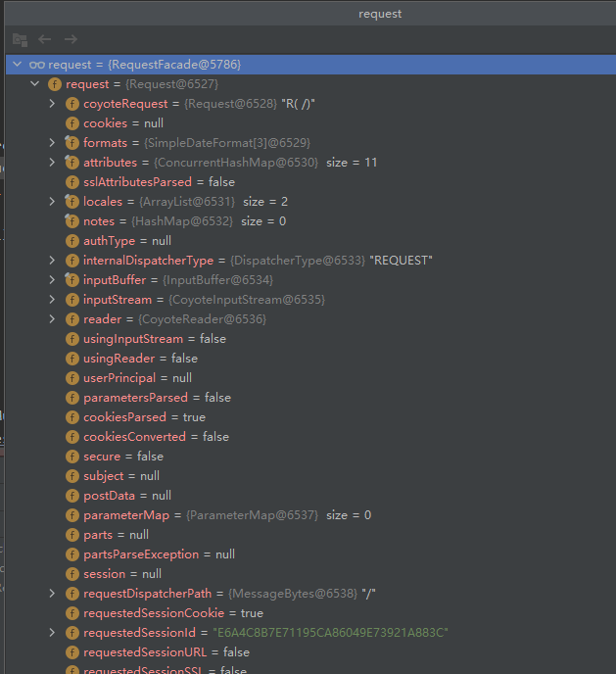Click the field icon next to subject
Screen dimensions: 616x674
point(72,476)
